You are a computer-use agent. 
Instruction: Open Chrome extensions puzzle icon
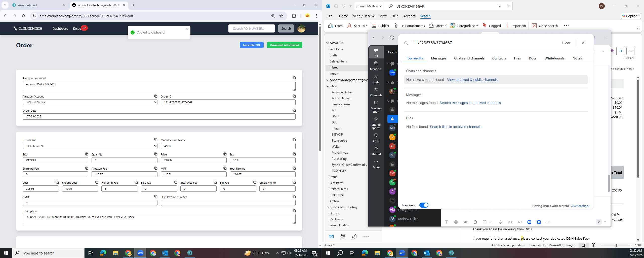[x=294, y=16]
